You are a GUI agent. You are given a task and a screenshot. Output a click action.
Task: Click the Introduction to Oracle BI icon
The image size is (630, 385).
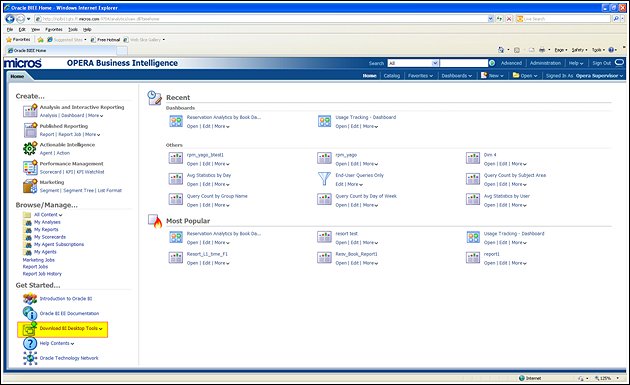30,299
